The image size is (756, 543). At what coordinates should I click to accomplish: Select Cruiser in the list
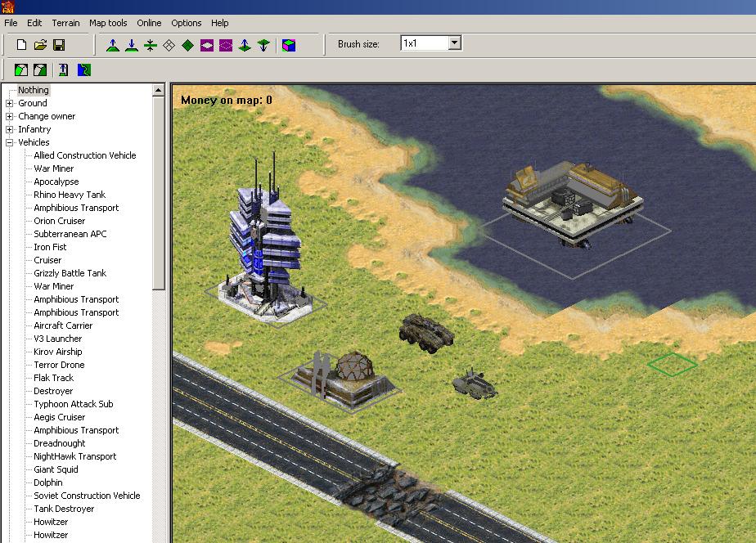tap(47, 260)
